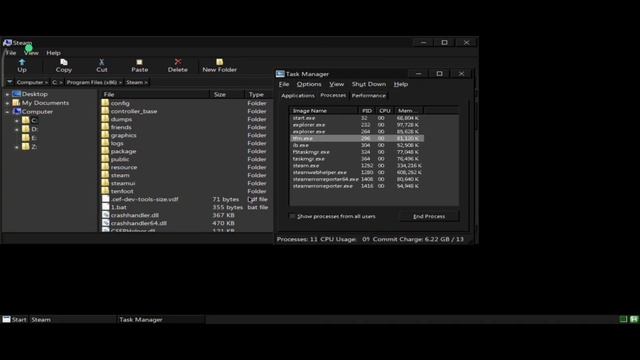Switch to Steam window from the taskbar
Image resolution: width=640 pixels, height=360 pixels.
[73, 319]
